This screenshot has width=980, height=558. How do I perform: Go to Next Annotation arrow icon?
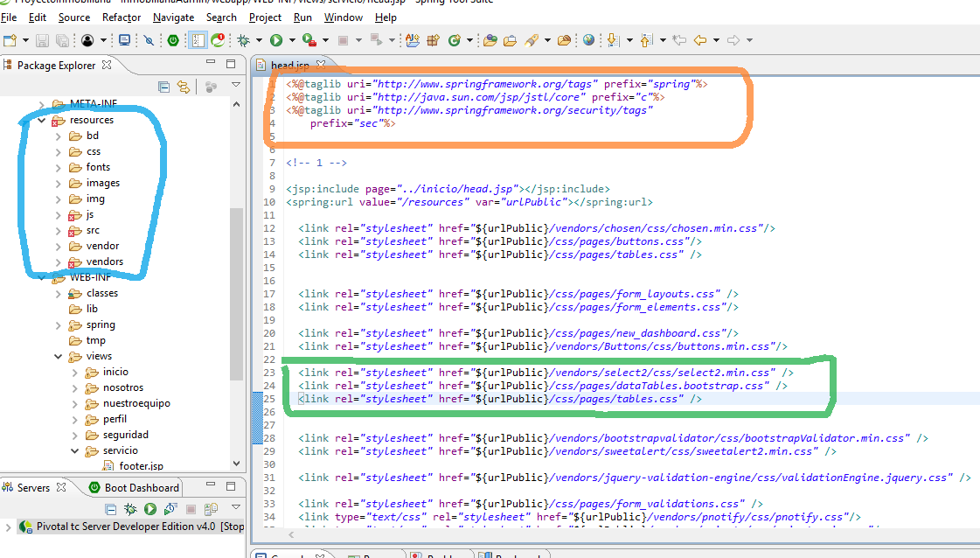[x=613, y=40]
